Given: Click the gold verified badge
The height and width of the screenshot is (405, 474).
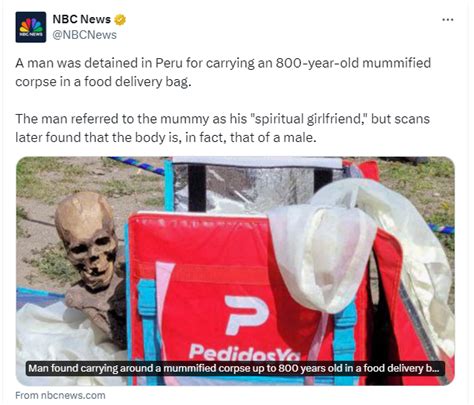Looking at the screenshot, I should [120, 20].
